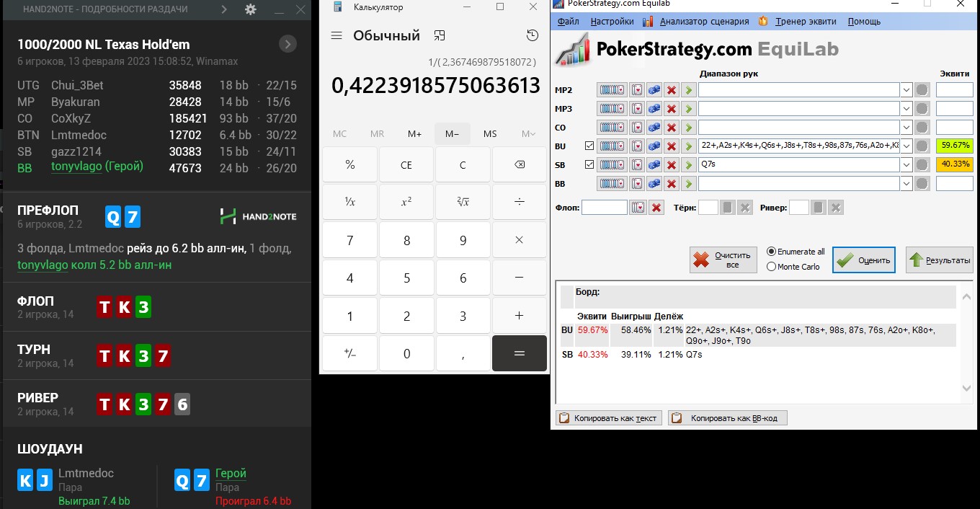Go to next hand arrow in Hand2Note
Image resolution: width=980 pixels, height=509 pixels.
point(288,45)
